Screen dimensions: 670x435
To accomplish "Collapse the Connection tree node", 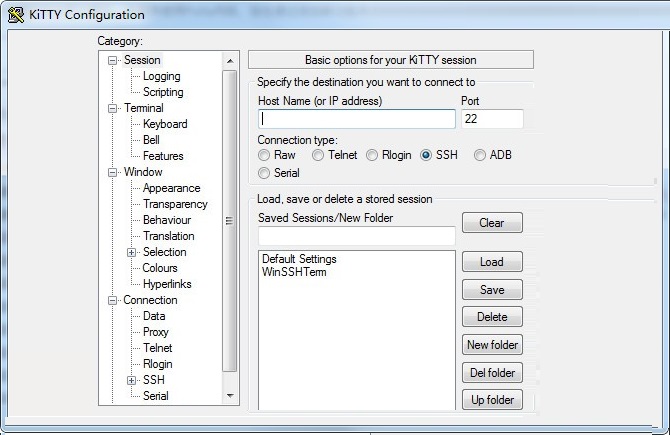I will point(112,301).
